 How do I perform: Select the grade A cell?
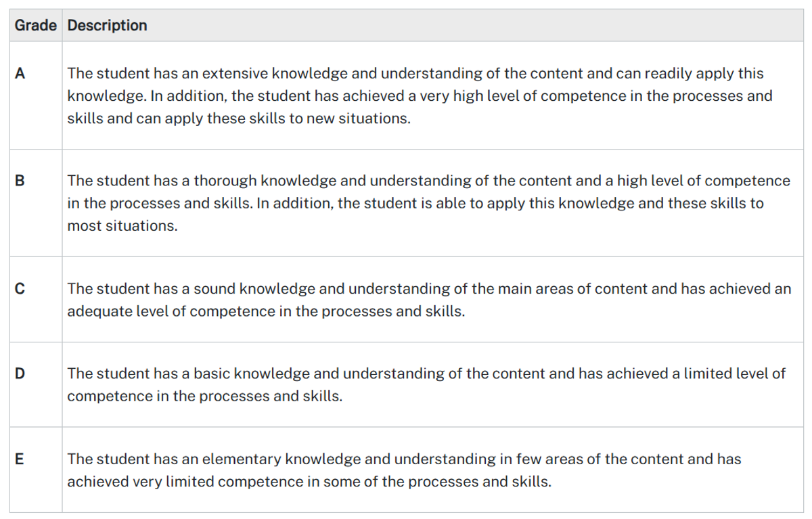(x=37, y=95)
